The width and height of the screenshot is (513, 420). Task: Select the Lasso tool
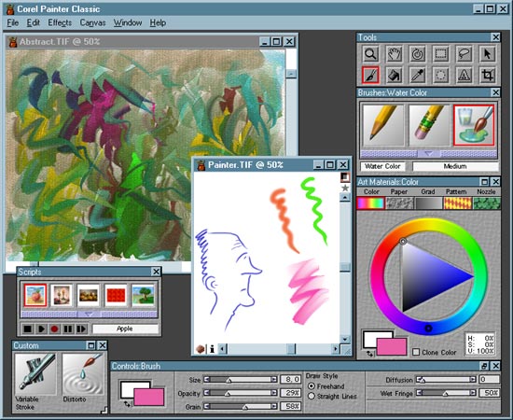464,54
